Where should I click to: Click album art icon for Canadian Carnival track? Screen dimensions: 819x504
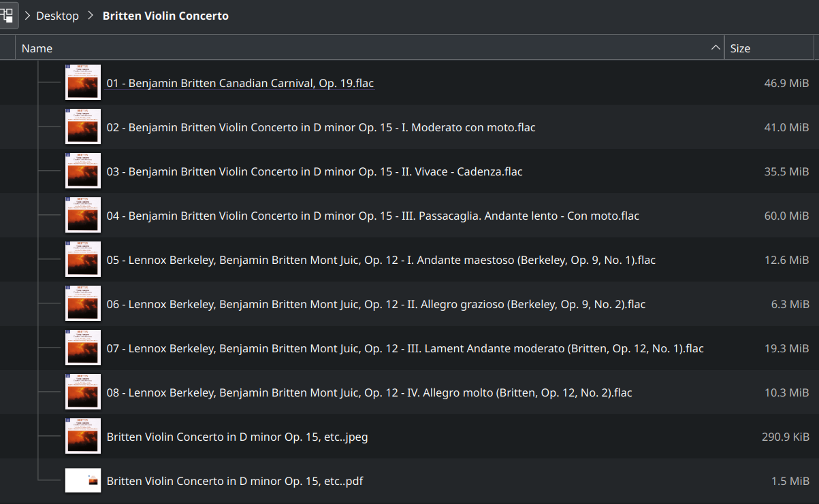(83, 82)
